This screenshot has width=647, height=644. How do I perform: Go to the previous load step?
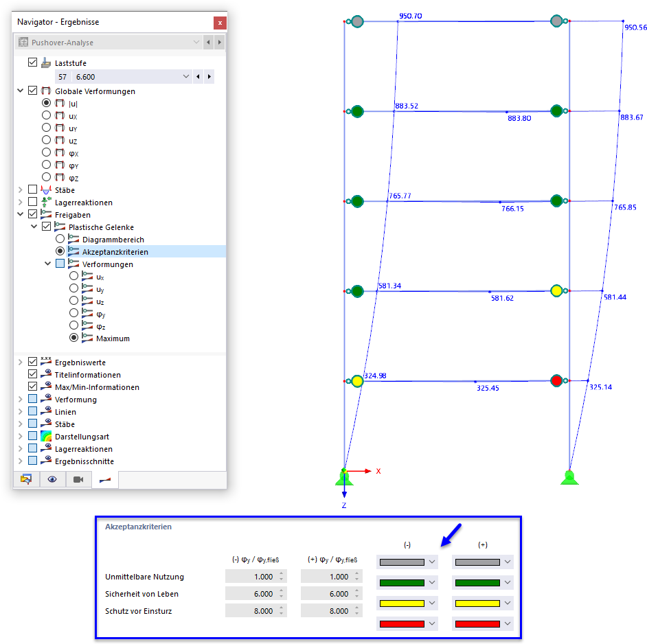point(198,77)
